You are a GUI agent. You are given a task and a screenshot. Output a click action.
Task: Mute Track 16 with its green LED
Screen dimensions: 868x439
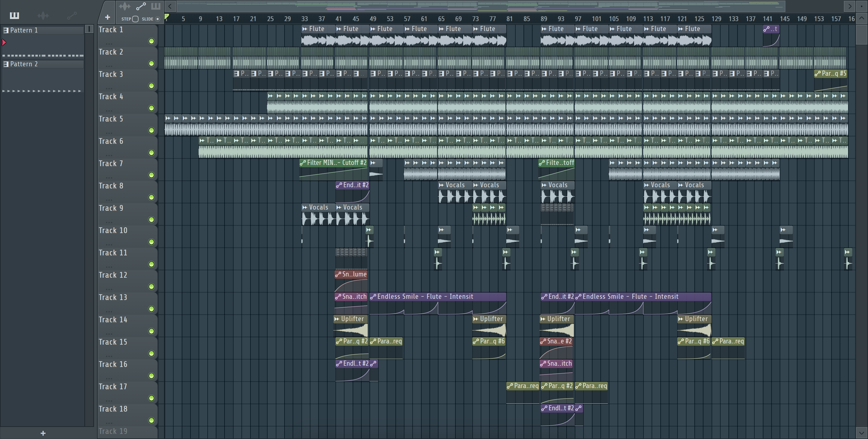[x=152, y=376]
